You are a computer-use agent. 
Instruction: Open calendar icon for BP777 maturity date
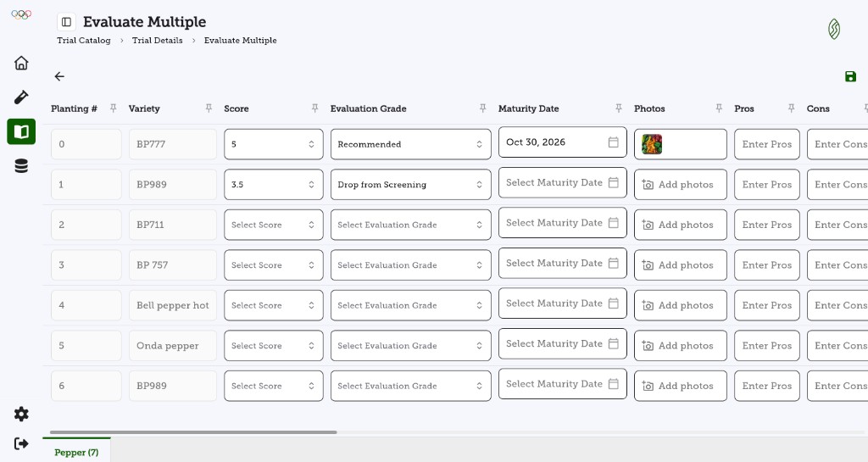coord(614,142)
